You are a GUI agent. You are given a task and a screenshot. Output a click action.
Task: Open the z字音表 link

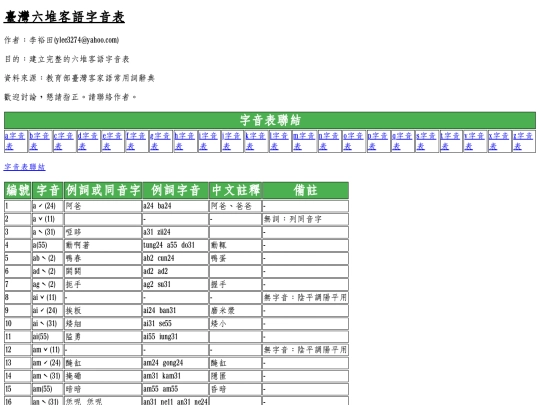[523, 141]
